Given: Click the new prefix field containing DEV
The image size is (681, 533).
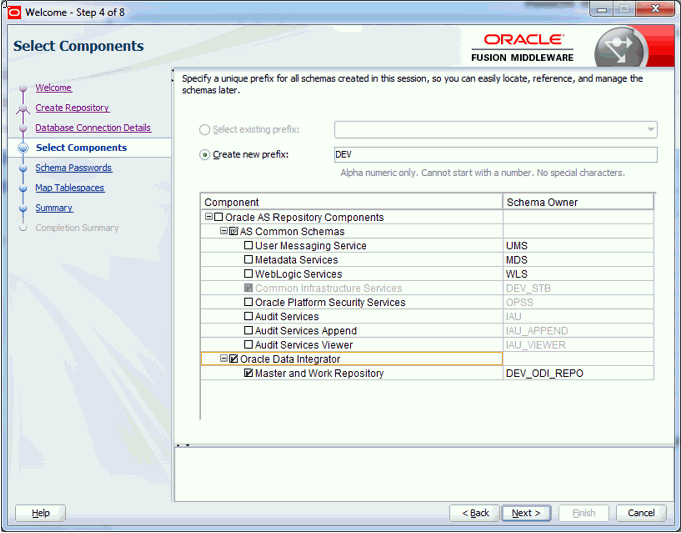Looking at the screenshot, I should (x=496, y=155).
